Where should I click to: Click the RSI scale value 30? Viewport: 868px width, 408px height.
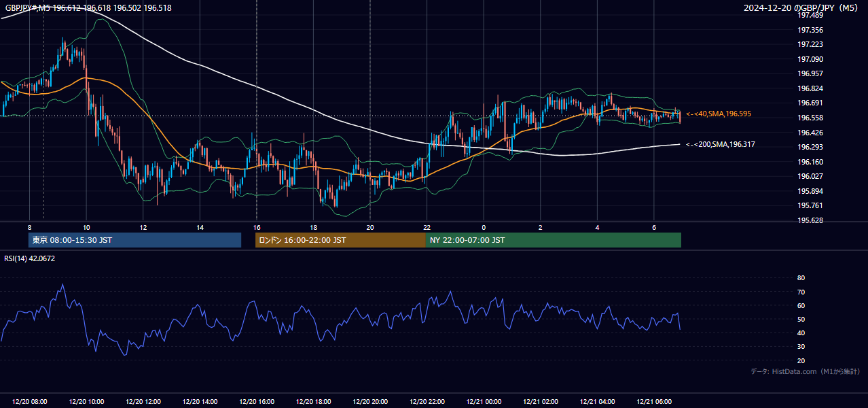(801, 347)
